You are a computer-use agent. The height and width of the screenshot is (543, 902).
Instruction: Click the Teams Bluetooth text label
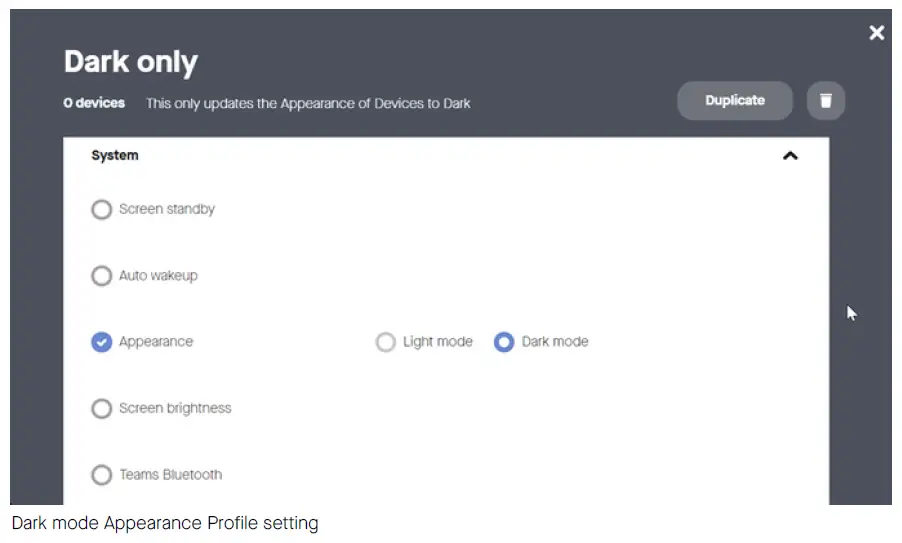click(171, 475)
